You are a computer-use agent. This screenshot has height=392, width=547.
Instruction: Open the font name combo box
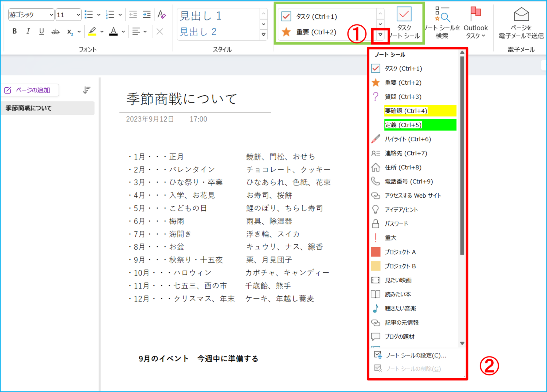point(31,15)
